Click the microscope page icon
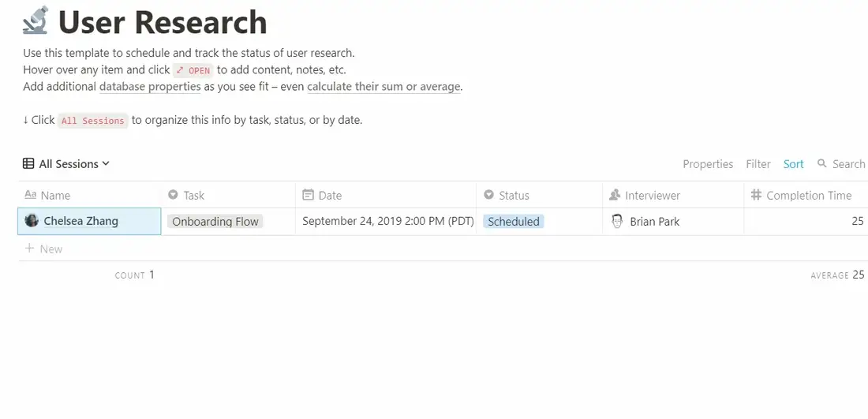 pyautogui.click(x=36, y=20)
